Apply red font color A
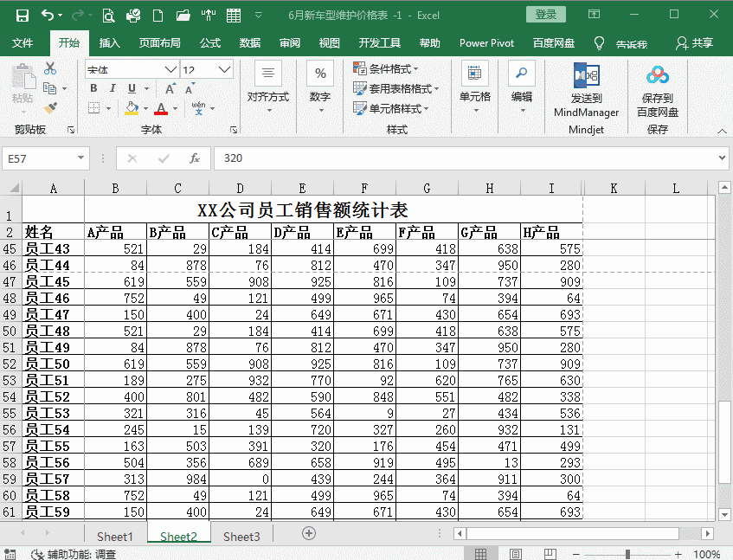The width and height of the screenshot is (733, 560). (161, 108)
